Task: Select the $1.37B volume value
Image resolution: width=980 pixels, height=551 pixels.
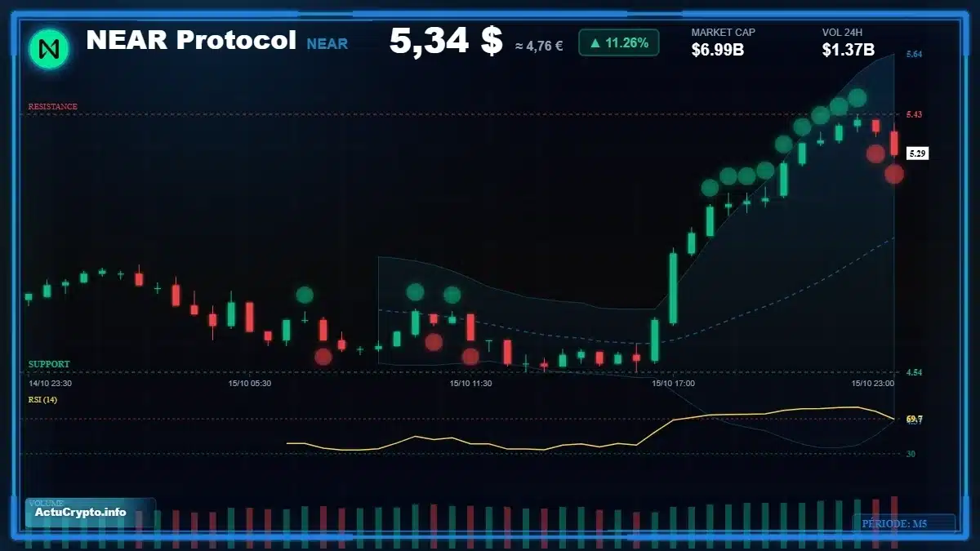Action: point(849,50)
